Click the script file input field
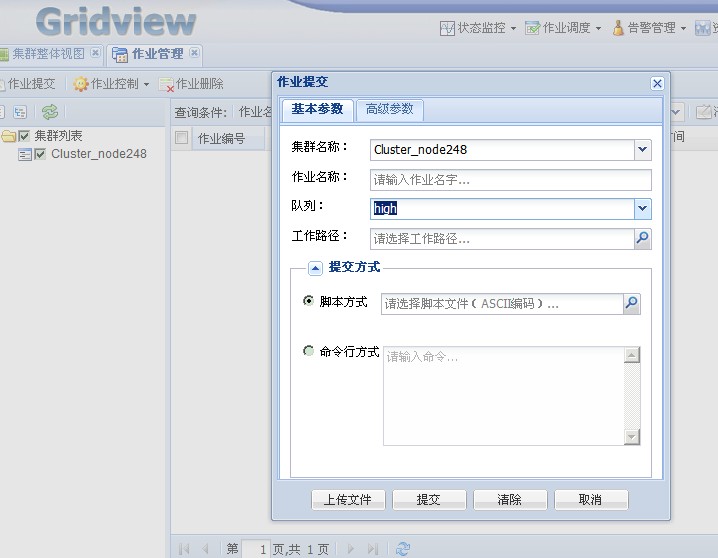Image resolution: width=718 pixels, height=558 pixels. [x=502, y=303]
